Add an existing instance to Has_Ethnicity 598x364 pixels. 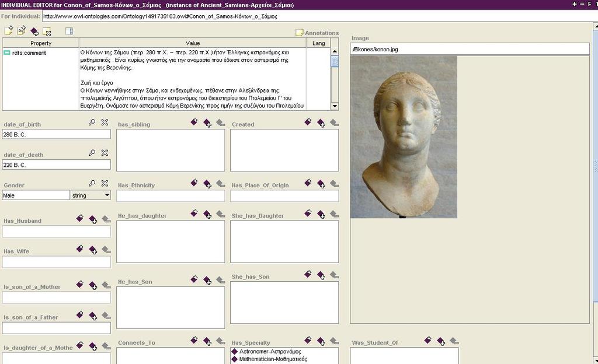coord(207,184)
